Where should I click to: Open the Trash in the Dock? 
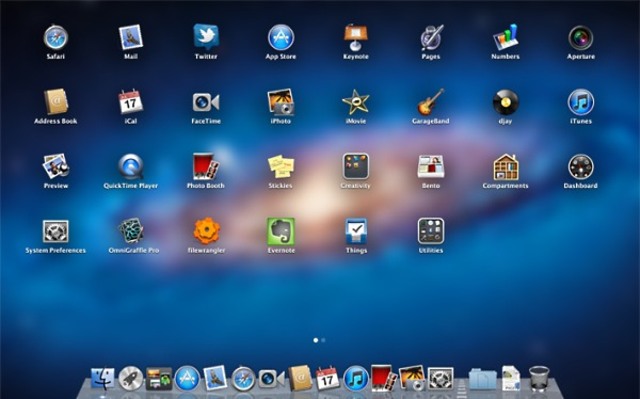[x=539, y=379]
